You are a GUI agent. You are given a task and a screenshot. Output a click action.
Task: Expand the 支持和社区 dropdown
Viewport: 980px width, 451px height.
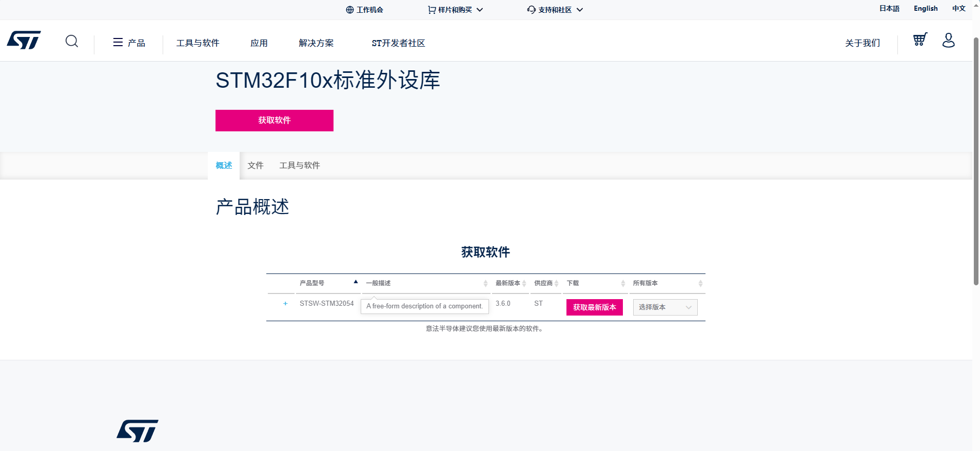tap(555, 10)
